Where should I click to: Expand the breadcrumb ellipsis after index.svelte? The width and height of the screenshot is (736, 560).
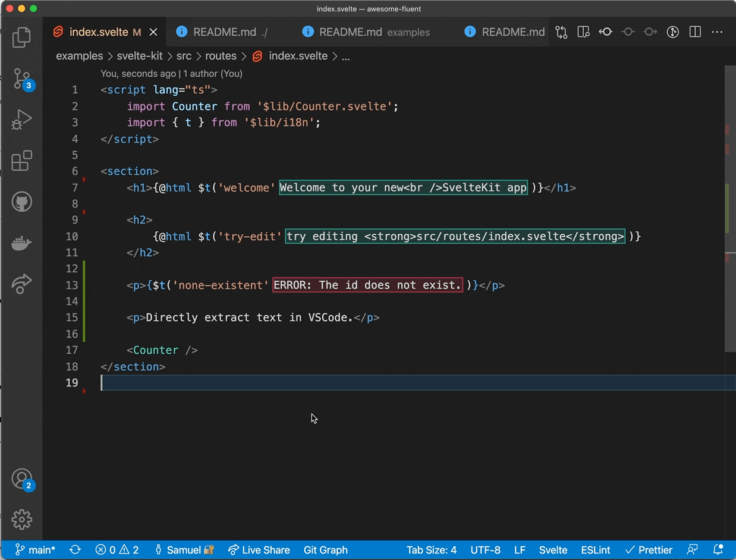pos(345,56)
